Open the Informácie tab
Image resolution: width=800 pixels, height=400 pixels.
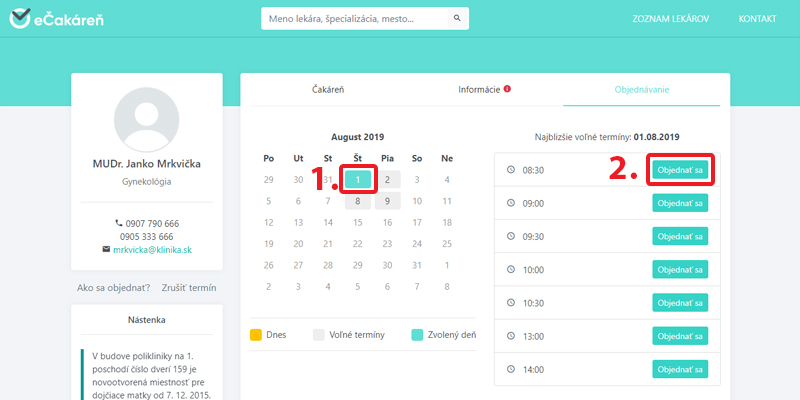(x=479, y=90)
